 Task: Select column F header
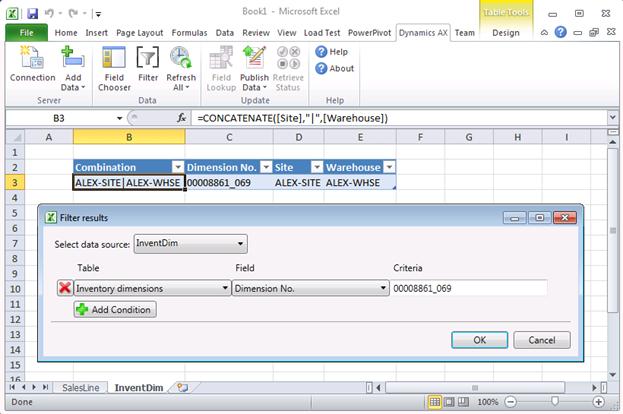point(420,137)
